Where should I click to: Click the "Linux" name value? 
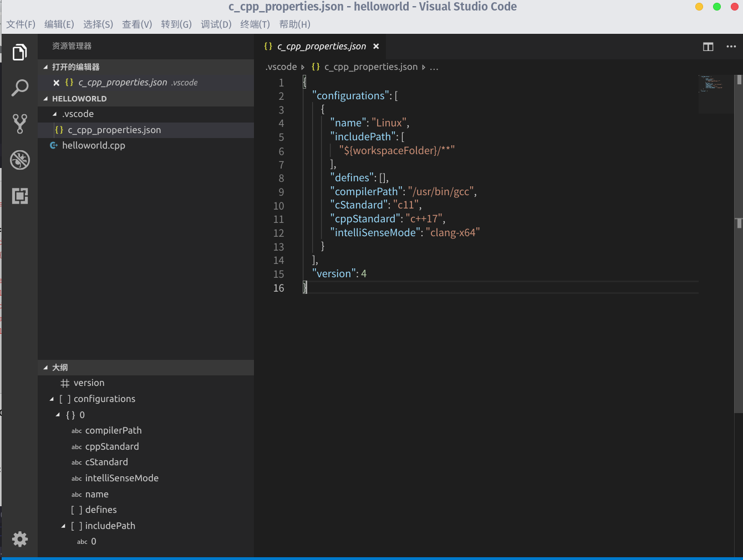click(389, 123)
